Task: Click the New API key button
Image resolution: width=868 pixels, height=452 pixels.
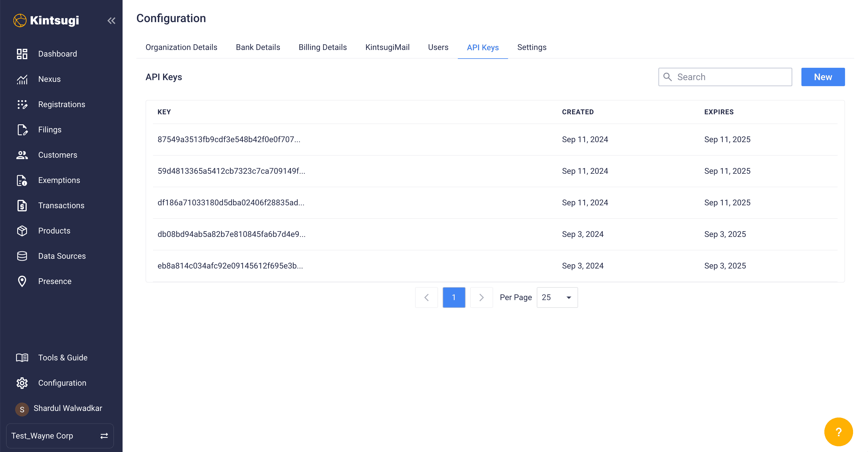Action: click(823, 77)
